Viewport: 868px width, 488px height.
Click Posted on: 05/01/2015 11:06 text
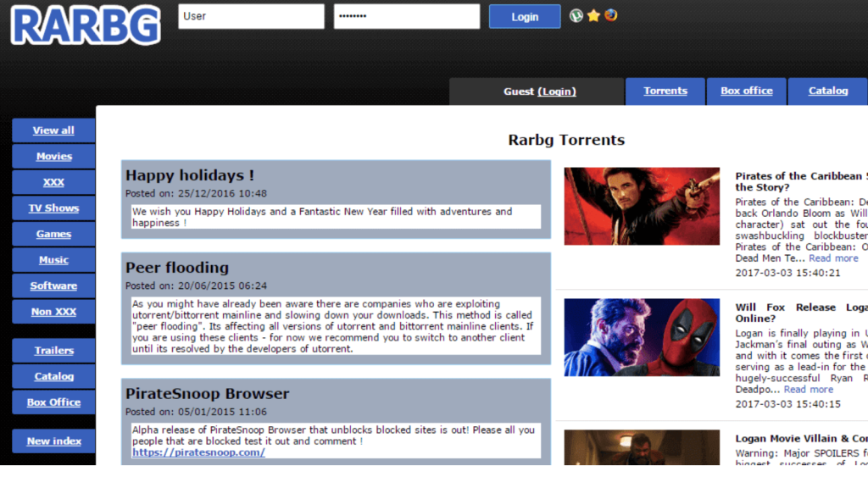pos(196,413)
